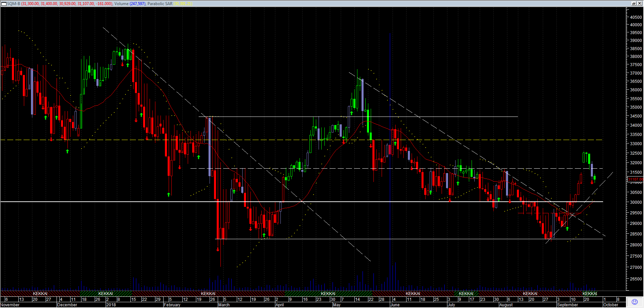Click the July month label
The height and width of the screenshot is (308, 644).
[x=451, y=305]
